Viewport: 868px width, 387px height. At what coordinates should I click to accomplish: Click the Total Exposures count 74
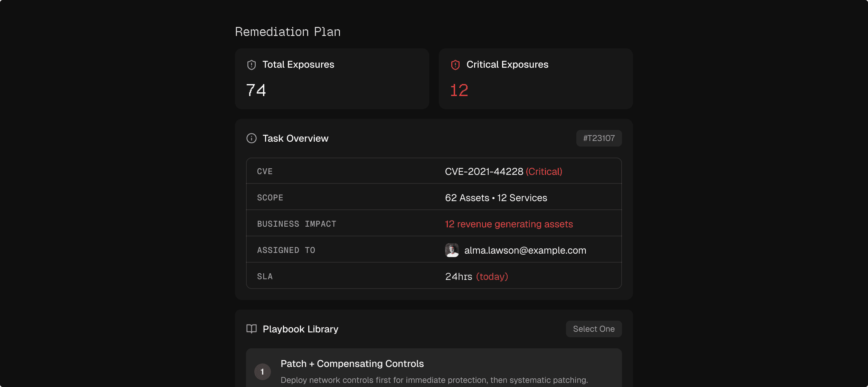point(256,90)
